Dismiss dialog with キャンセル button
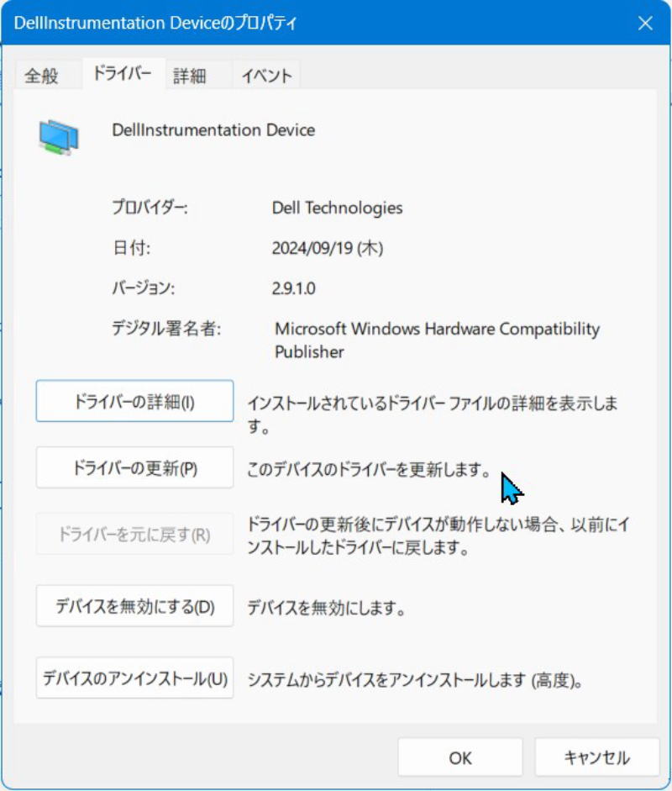The height and width of the screenshot is (791, 672). (597, 757)
